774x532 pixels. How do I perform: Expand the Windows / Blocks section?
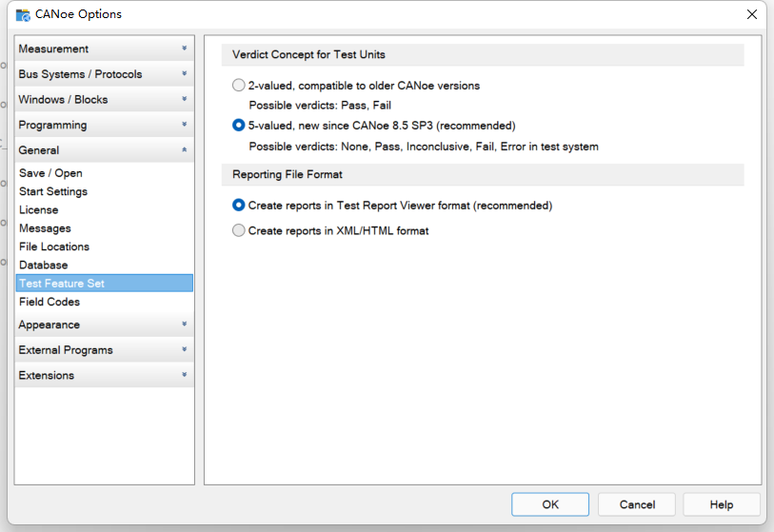104,100
